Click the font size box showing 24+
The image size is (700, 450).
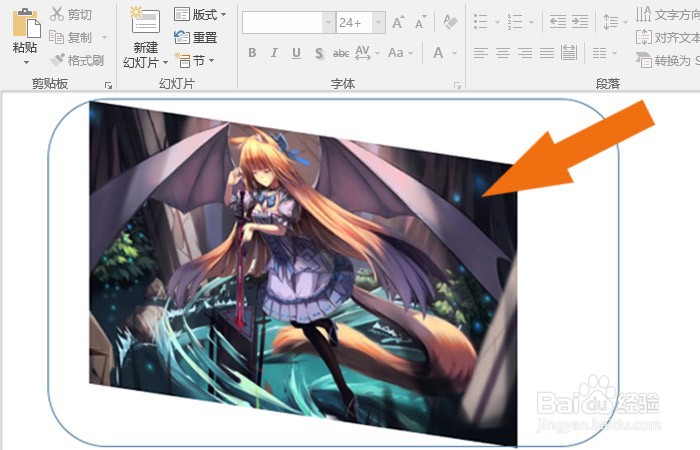click(x=354, y=22)
